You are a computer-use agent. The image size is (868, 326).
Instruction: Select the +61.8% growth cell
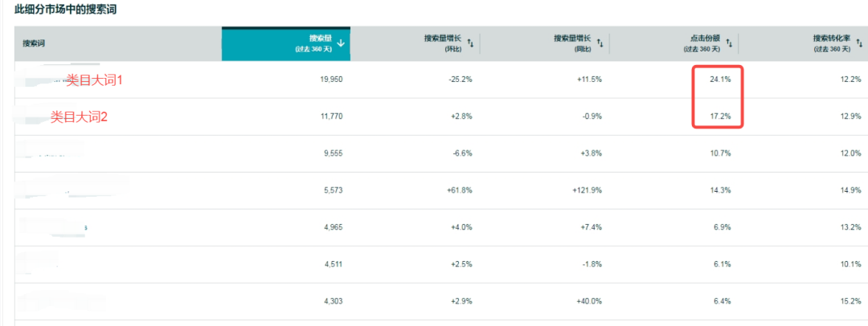coord(460,190)
